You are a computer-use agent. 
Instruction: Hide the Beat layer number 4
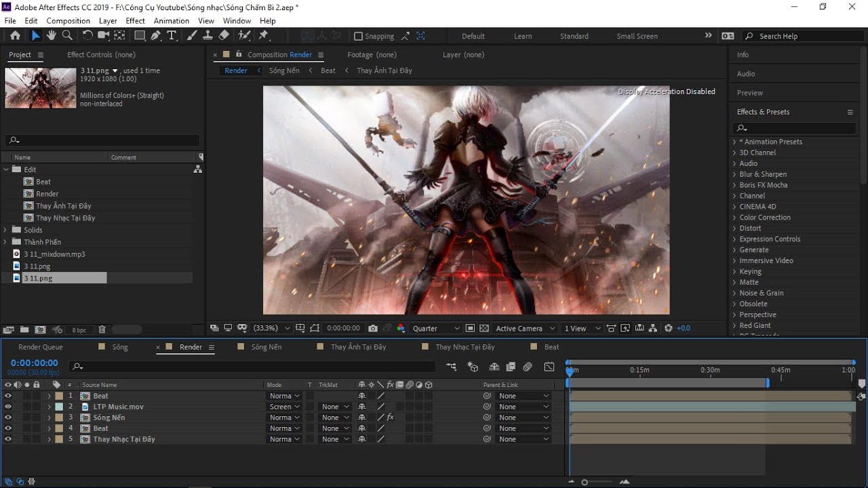(x=8, y=428)
